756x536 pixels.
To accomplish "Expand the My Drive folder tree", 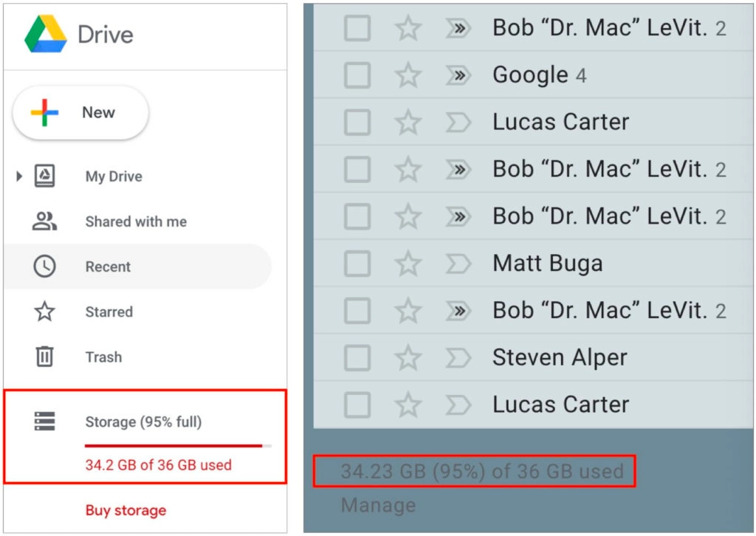I will click(x=19, y=176).
